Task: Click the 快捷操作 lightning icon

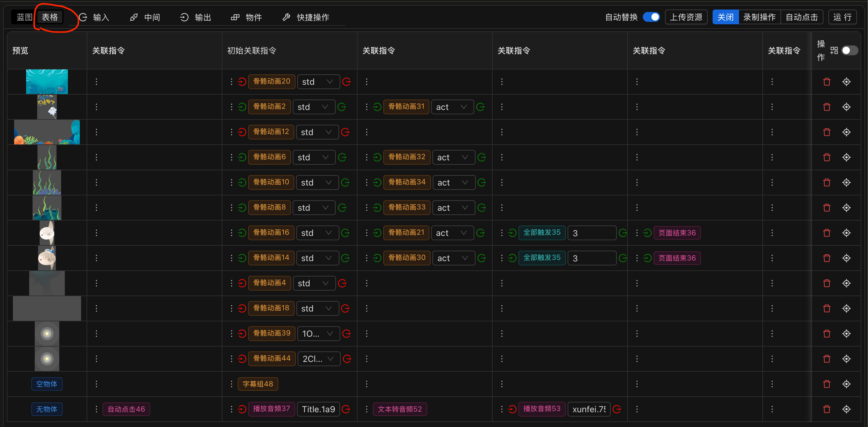Action: [x=286, y=17]
